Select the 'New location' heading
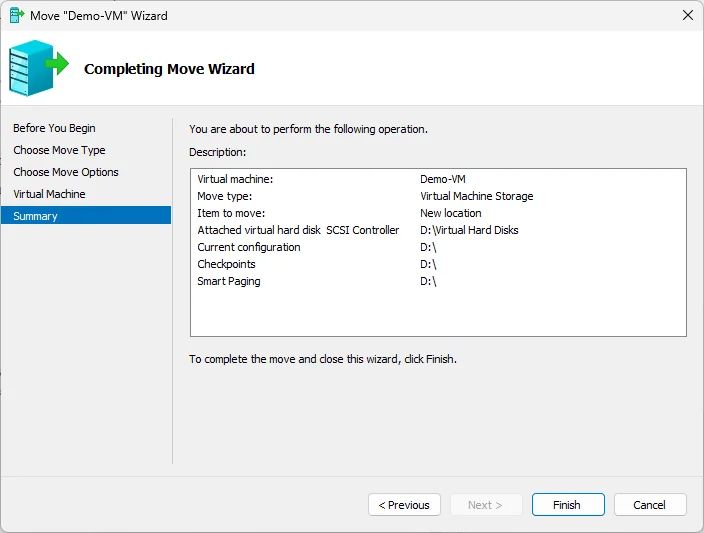 tap(451, 213)
